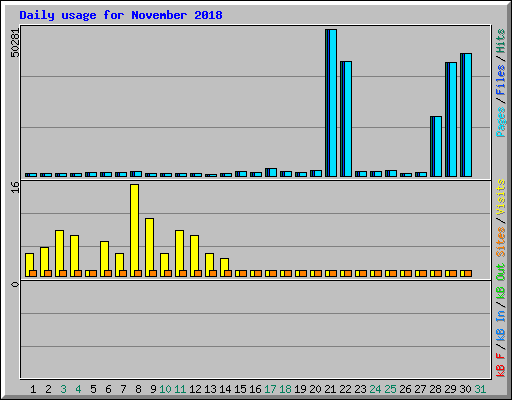Viewport: 512px width, 400px height.
Task: Click green day label 4
Action: click(78, 389)
